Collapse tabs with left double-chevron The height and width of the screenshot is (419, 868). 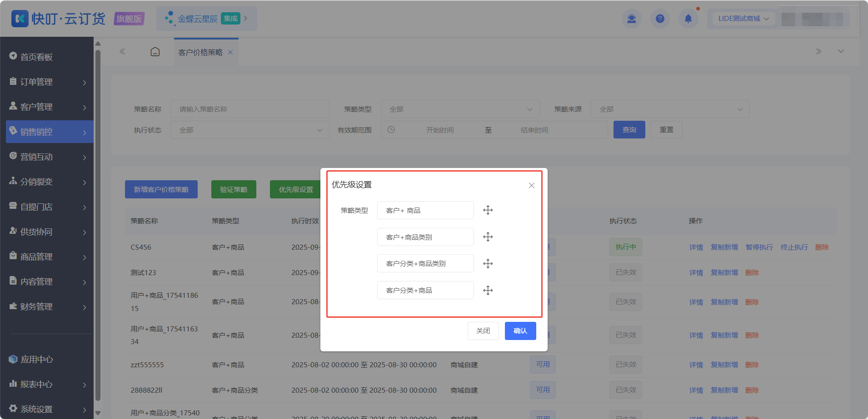pyautogui.click(x=122, y=52)
